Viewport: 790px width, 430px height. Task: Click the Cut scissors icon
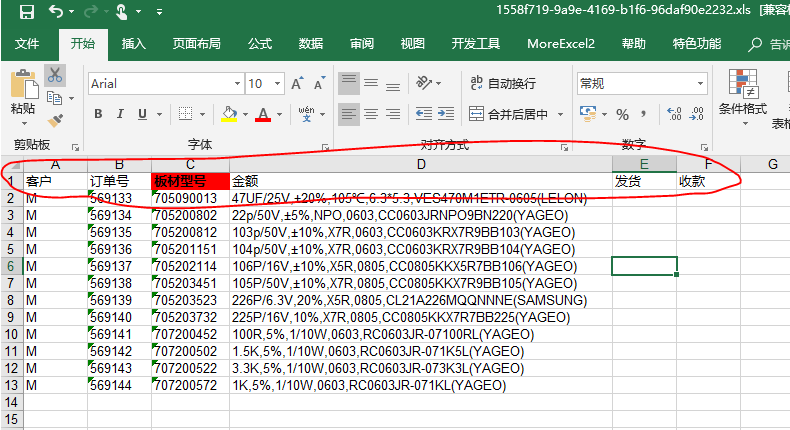54,75
